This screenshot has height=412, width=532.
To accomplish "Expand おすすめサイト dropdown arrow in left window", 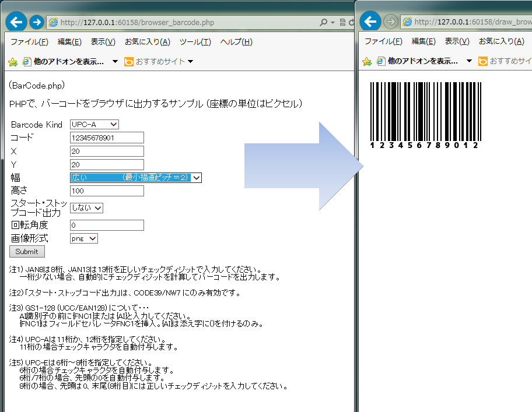I will click(190, 62).
